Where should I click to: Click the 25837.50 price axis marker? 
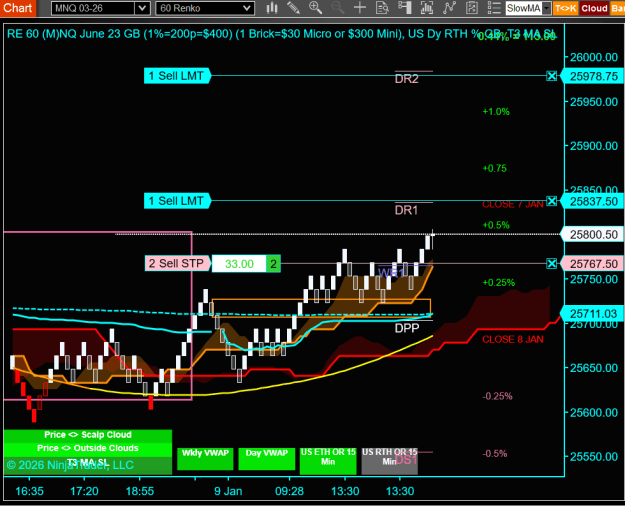(592, 201)
